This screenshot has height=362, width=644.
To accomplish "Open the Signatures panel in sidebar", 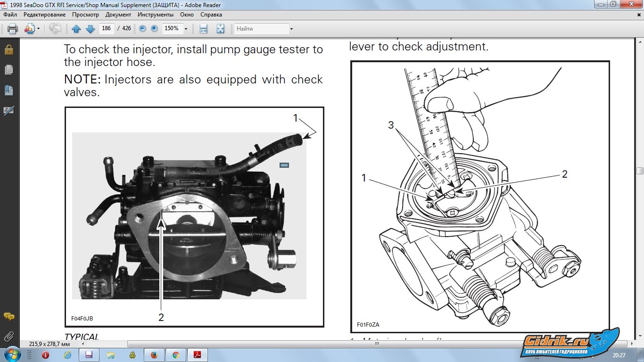I will click(x=8, y=110).
